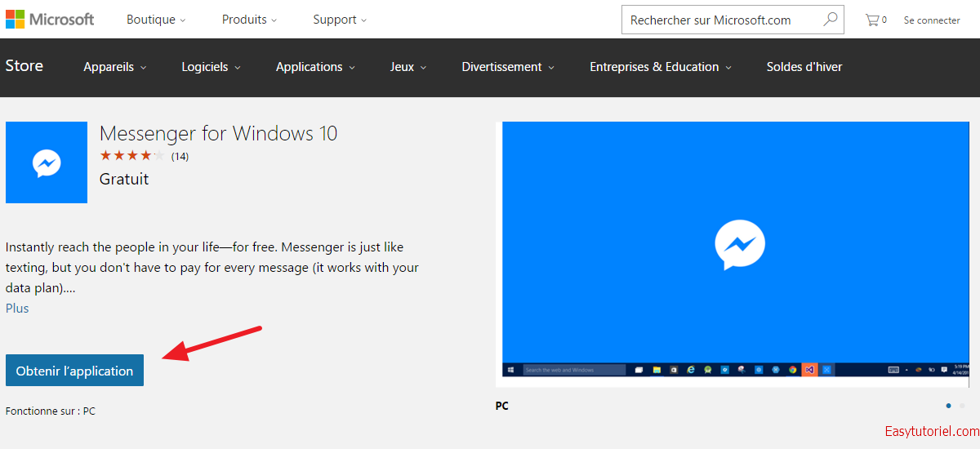
Task: Click the search magnifier icon
Action: pos(831,20)
